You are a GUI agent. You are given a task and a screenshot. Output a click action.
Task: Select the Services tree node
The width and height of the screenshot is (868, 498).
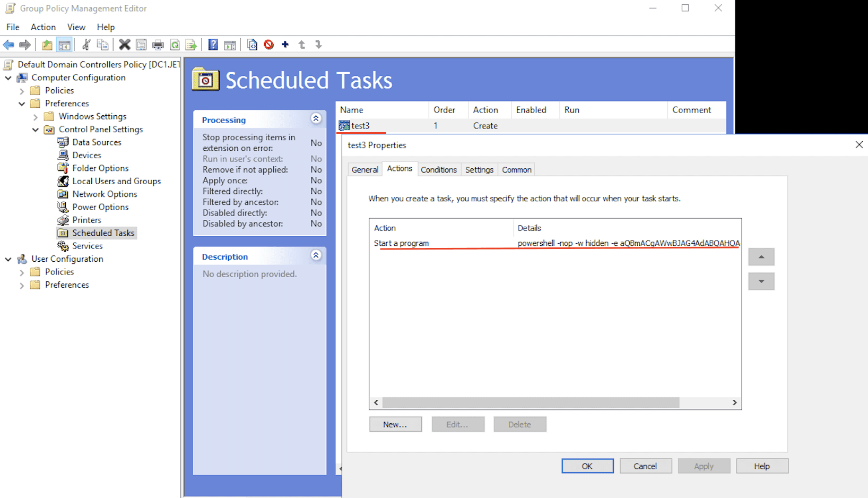click(x=87, y=246)
